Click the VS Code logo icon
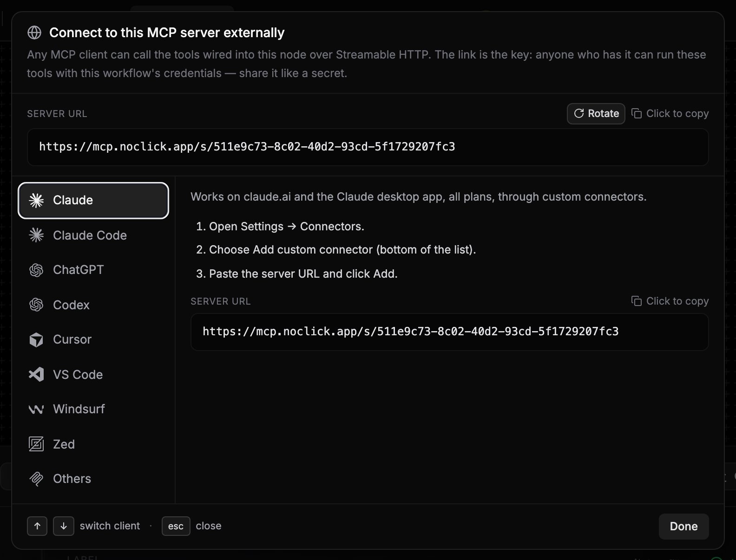Image resolution: width=736 pixels, height=560 pixels. click(x=36, y=374)
